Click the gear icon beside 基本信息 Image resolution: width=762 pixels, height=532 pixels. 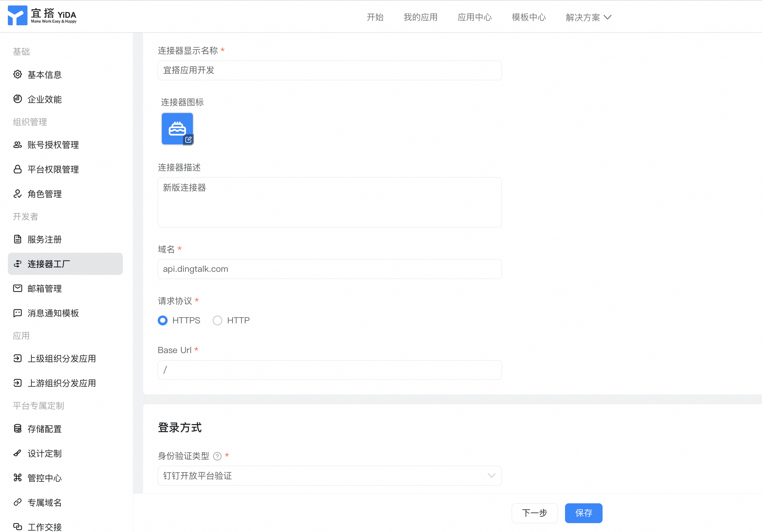point(17,74)
